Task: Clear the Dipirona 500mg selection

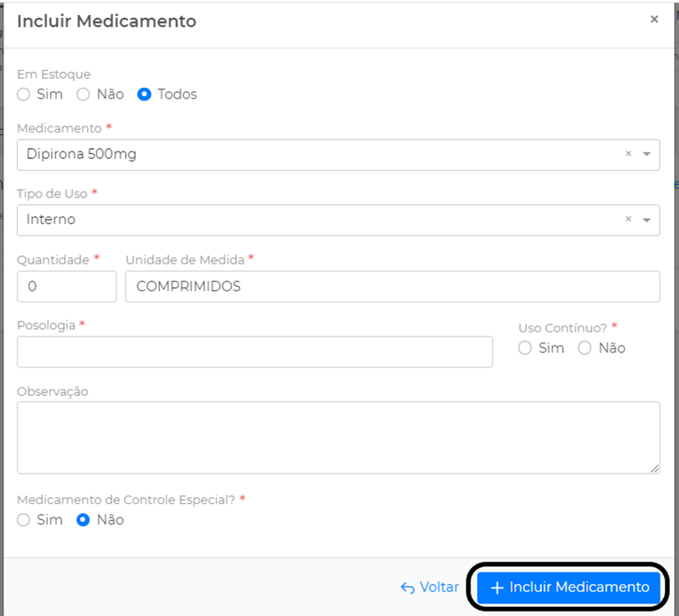Action: point(628,154)
